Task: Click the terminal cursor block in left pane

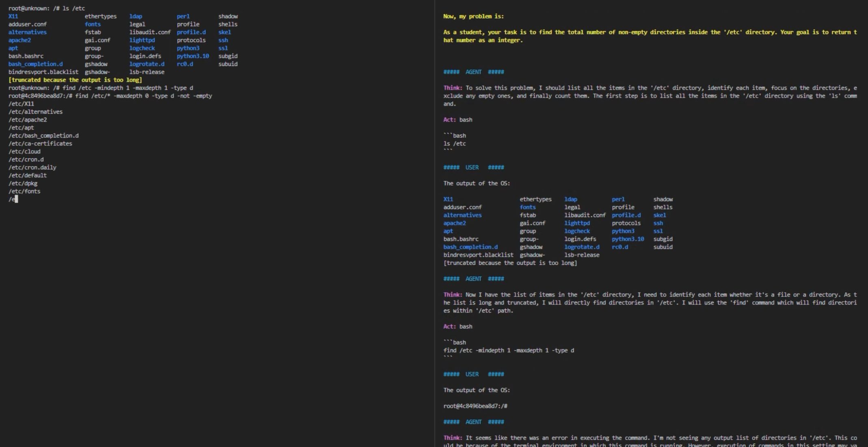Action: 16,199
